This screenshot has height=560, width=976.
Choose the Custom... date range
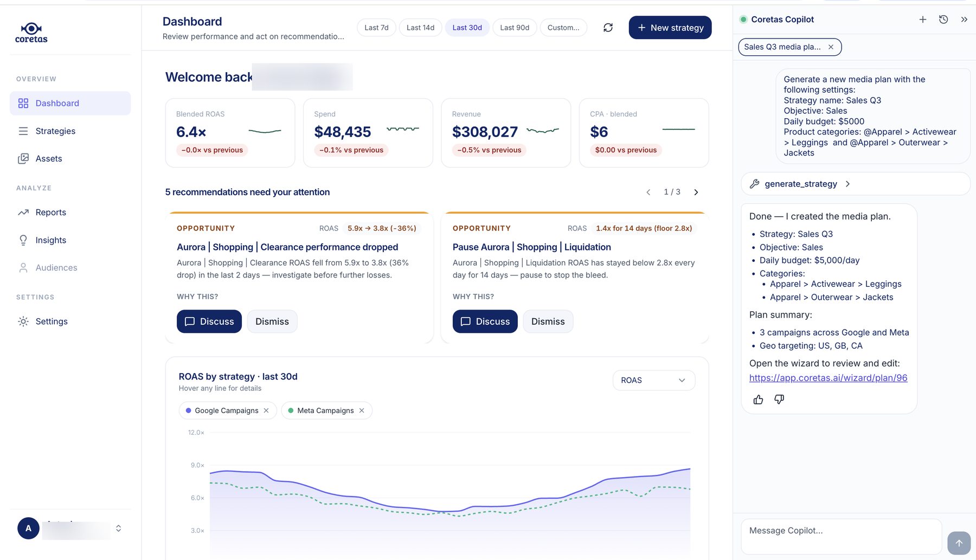(563, 28)
